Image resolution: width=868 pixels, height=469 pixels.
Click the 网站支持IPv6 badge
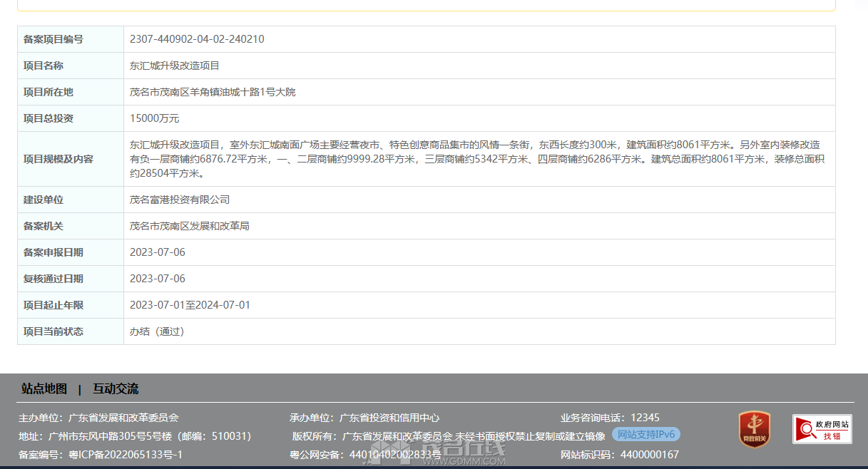pyautogui.click(x=646, y=435)
